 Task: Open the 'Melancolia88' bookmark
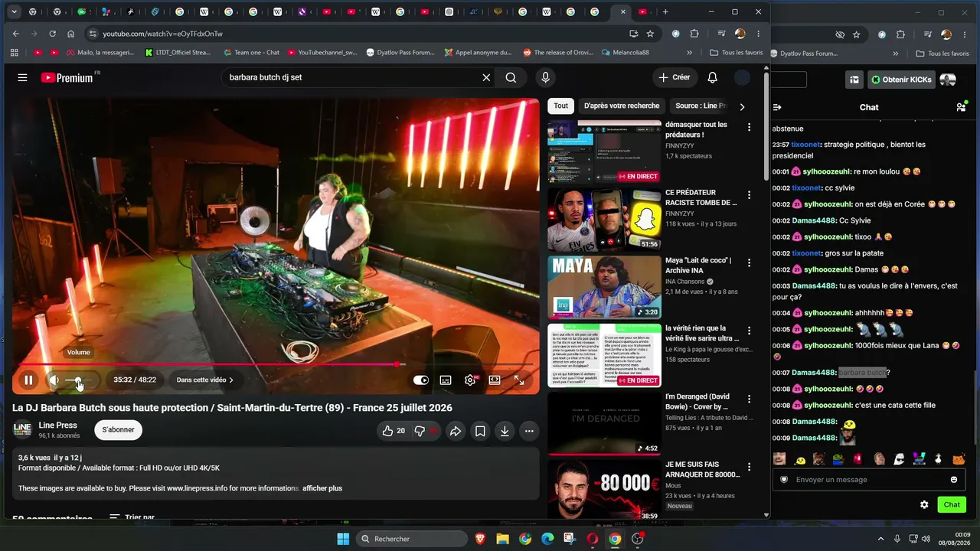pyautogui.click(x=625, y=53)
